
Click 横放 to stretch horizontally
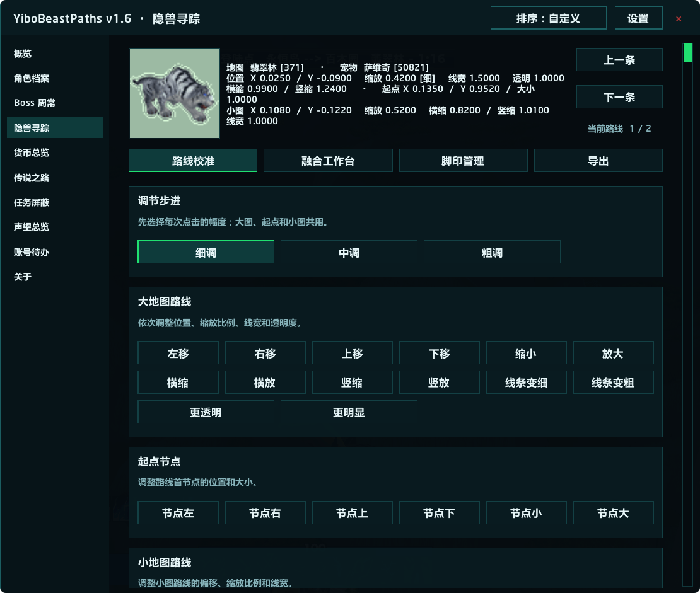265,383
